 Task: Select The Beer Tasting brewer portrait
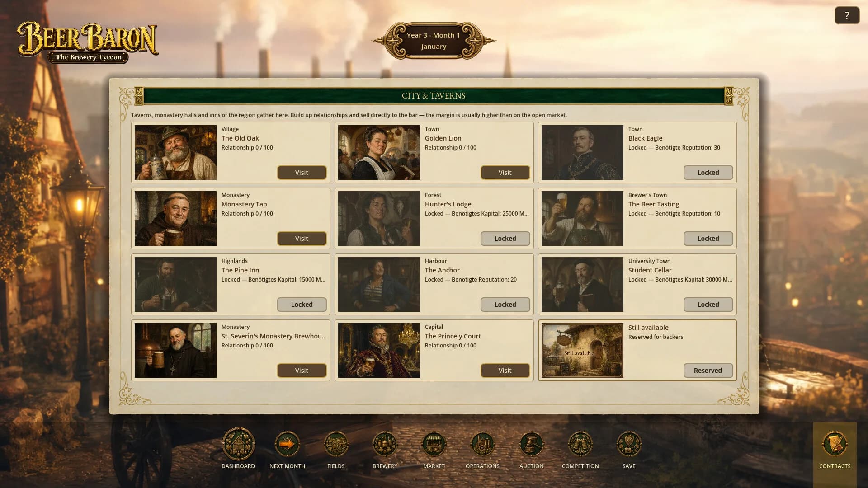click(x=582, y=218)
